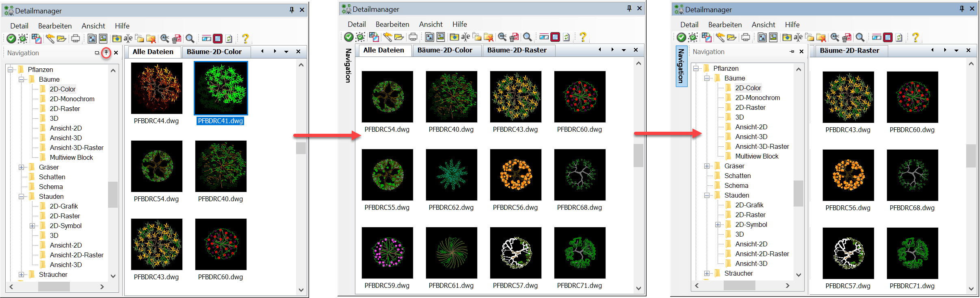Switch to Bäume-2D-Raster tab in the middle window

[517, 50]
